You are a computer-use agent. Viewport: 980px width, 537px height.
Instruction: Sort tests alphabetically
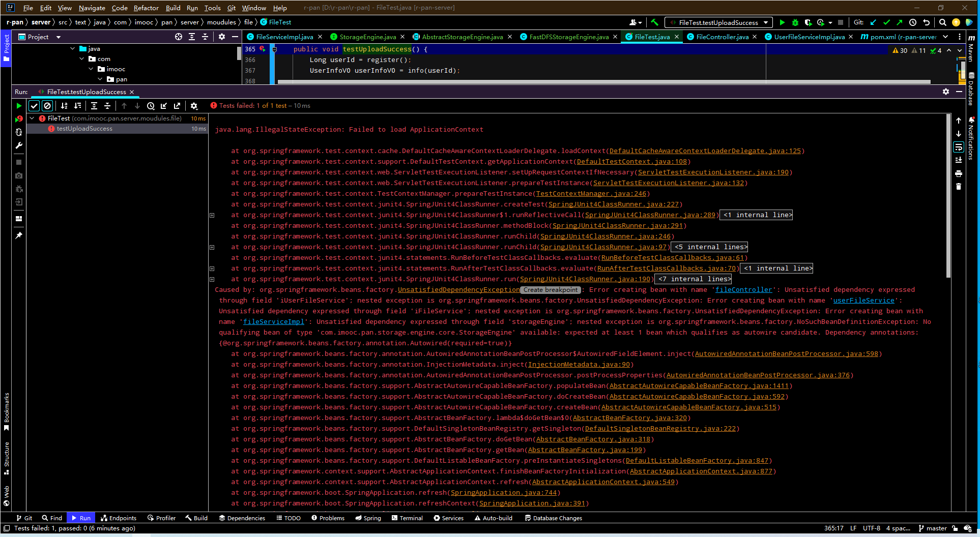coord(64,106)
